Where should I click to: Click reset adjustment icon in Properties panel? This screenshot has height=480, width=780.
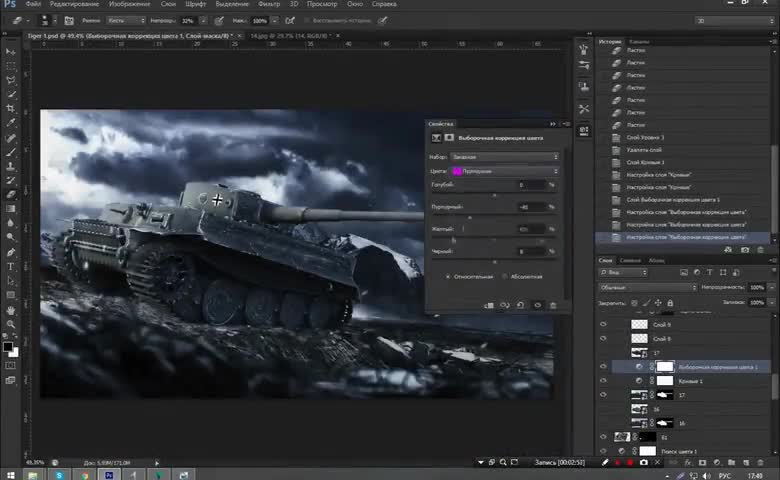pos(521,305)
